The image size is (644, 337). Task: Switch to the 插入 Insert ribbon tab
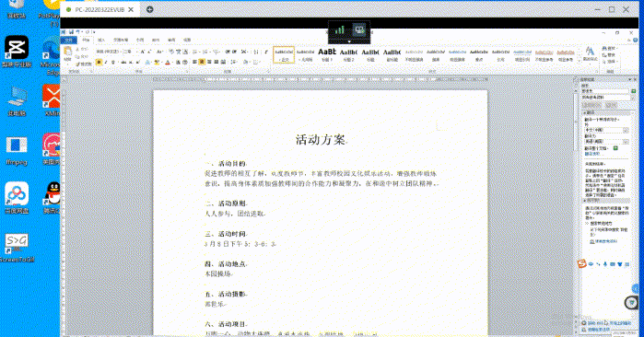click(x=101, y=40)
